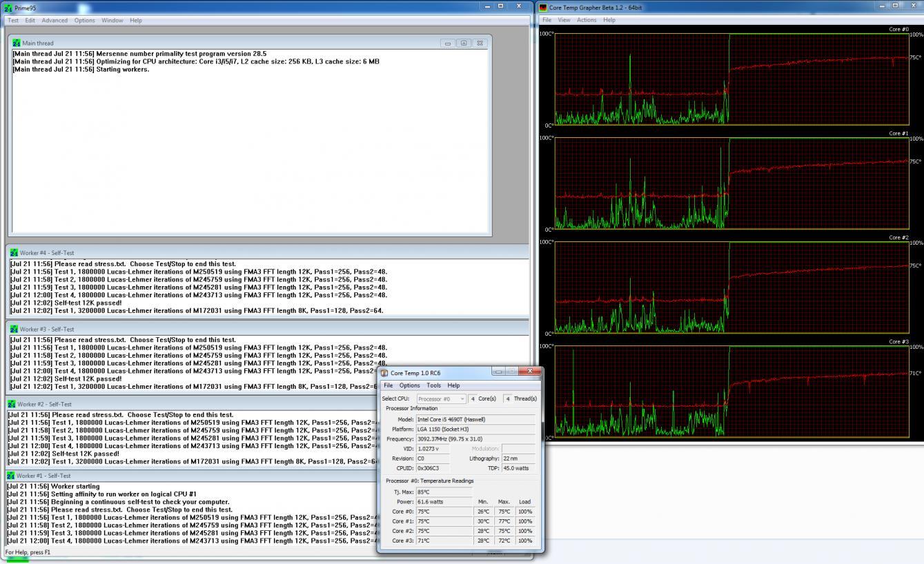Minimize the Main thread child window

(x=448, y=43)
